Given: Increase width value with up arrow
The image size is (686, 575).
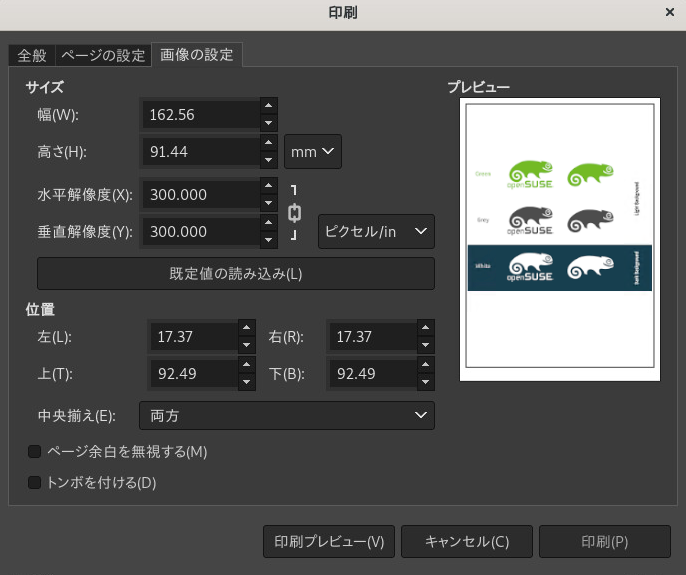Looking at the screenshot, I should point(269,105).
